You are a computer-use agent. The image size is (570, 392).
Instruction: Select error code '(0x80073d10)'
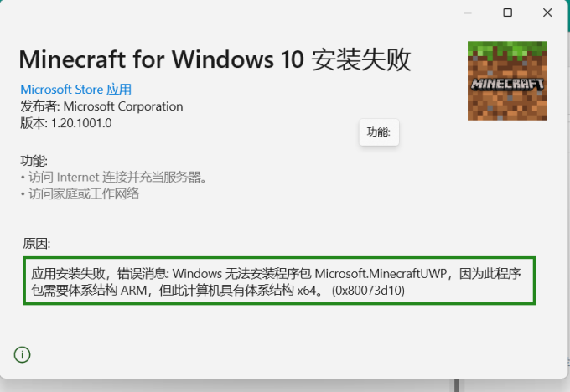(x=368, y=291)
